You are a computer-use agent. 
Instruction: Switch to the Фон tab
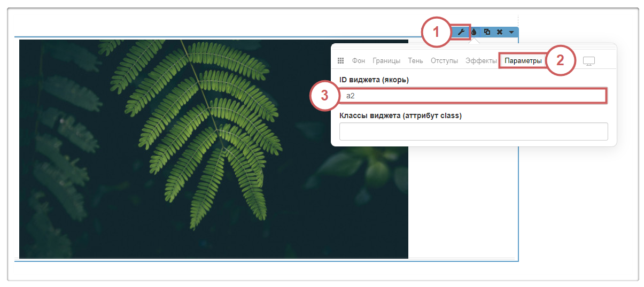point(358,61)
